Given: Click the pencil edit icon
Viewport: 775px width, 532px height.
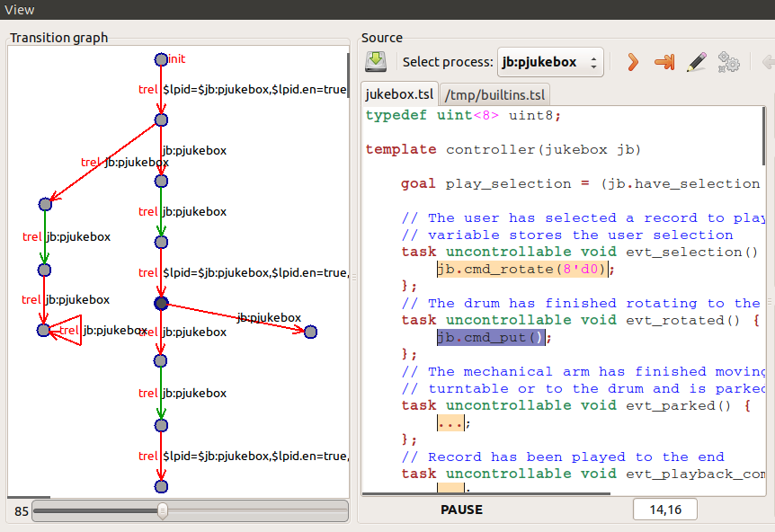Looking at the screenshot, I should click(x=697, y=62).
